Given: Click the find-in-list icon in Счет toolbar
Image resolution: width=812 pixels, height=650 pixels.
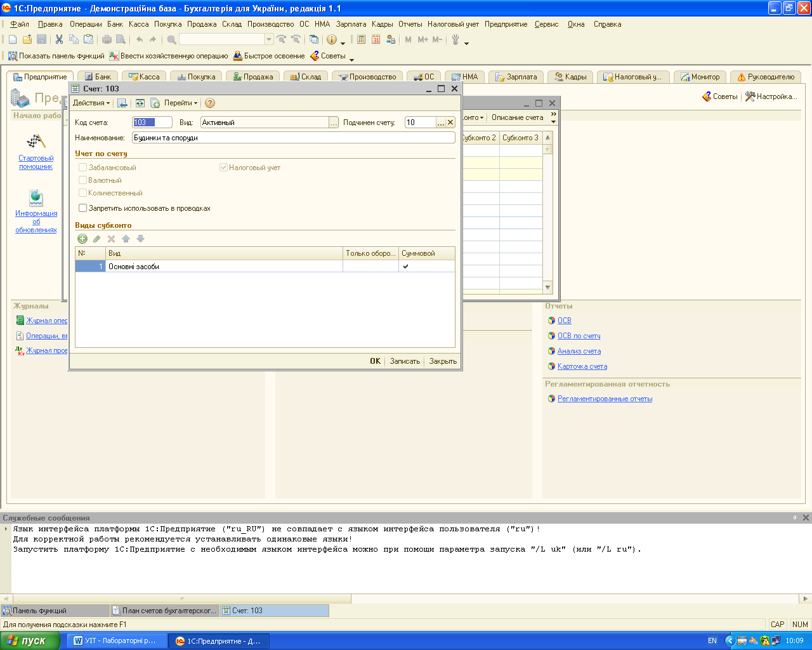Looking at the screenshot, I should click(122, 103).
